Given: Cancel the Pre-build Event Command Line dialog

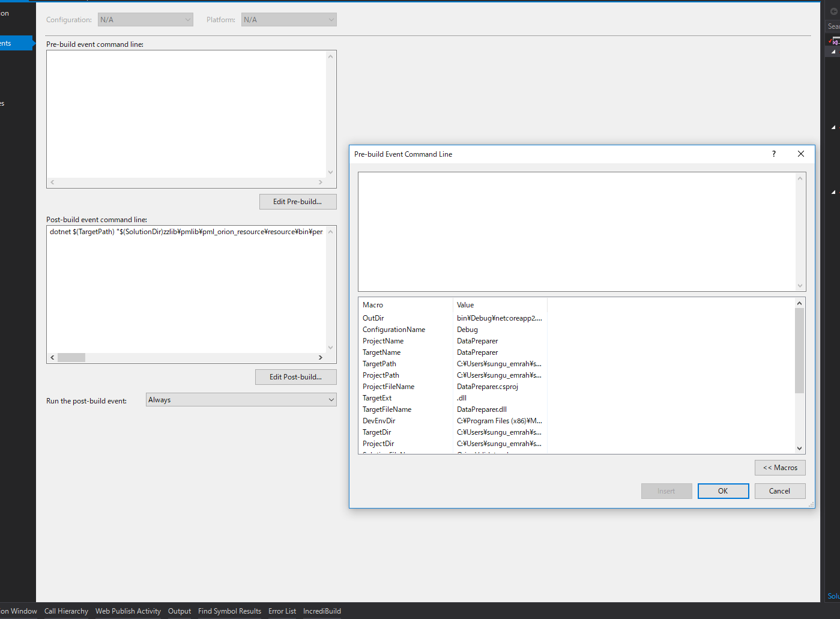Looking at the screenshot, I should tap(779, 491).
